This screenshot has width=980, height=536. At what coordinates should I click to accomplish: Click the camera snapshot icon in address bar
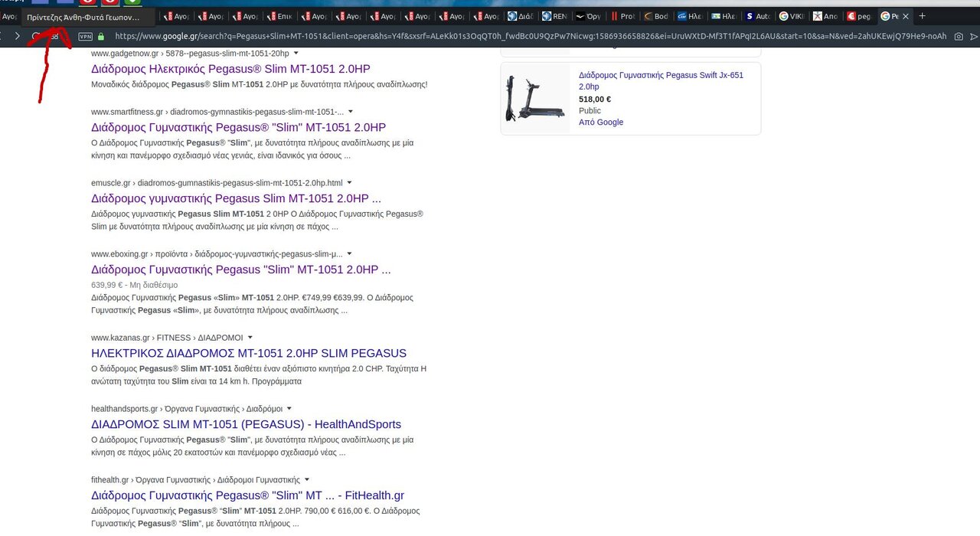click(958, 36)
